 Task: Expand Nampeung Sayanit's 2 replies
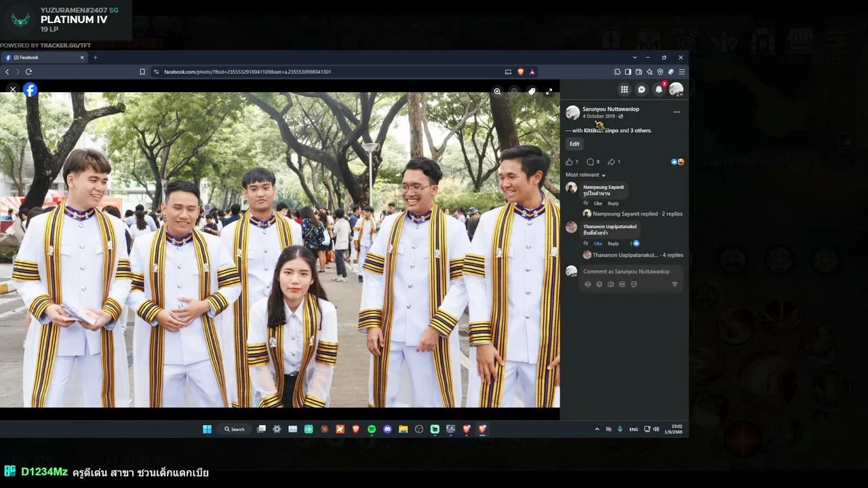(637, 213)
